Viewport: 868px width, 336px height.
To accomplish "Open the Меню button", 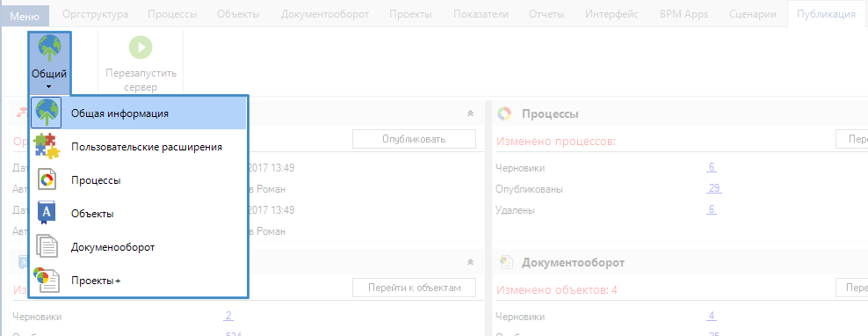I will pyautogui.click(x=25, y=16).
